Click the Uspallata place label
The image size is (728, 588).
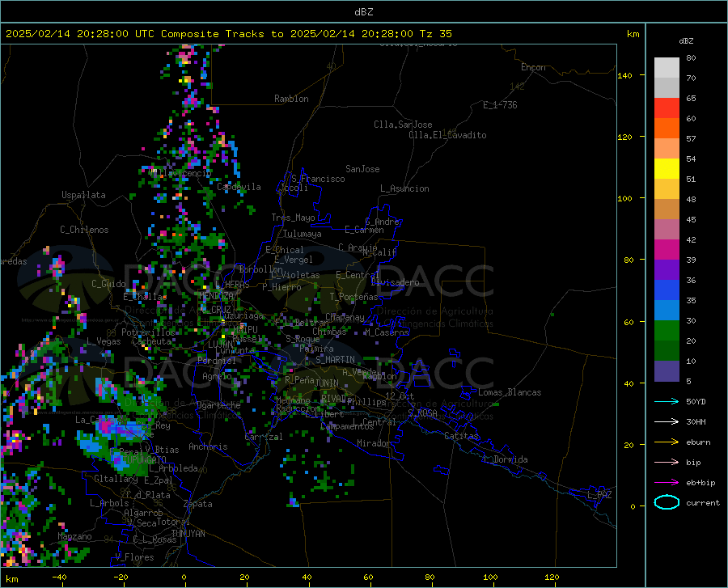pyautogui.click(x=83, y=195)
